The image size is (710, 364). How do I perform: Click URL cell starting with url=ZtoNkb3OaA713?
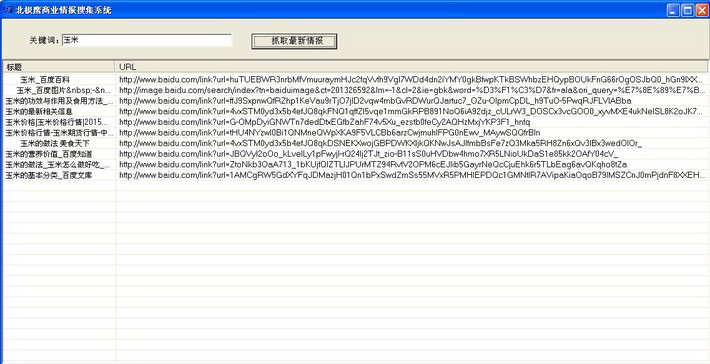coord(412,164)
